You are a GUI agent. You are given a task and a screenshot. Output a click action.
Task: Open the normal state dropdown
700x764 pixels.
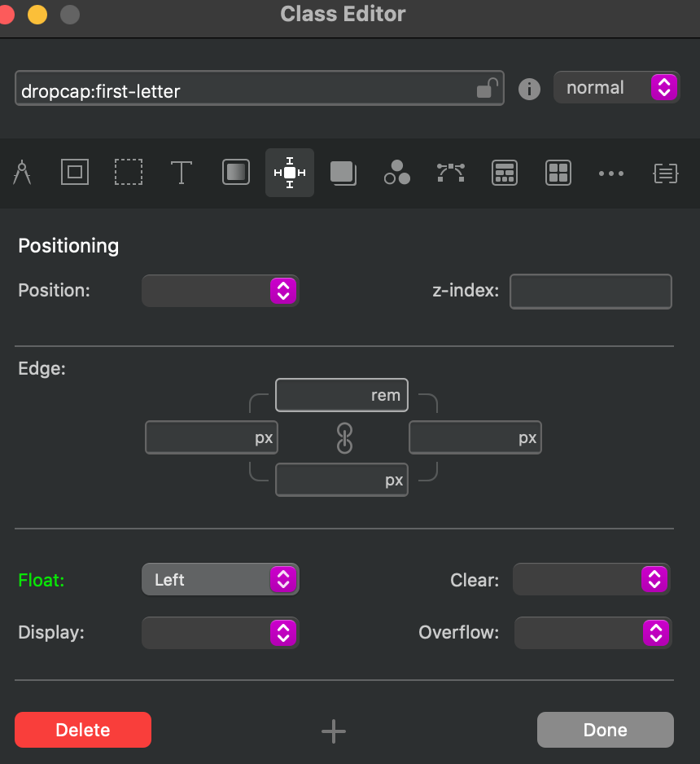pyautogui.click(x=616, y=87)
